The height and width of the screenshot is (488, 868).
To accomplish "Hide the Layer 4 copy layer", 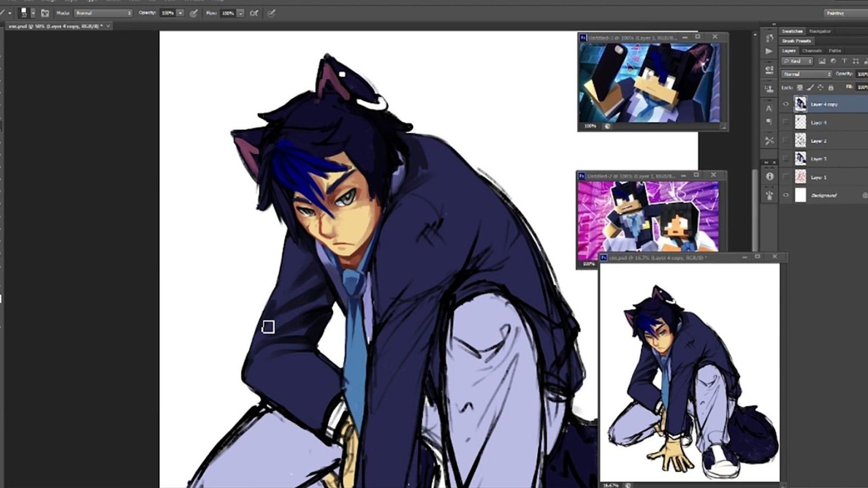I will click(x=786, y=104).
